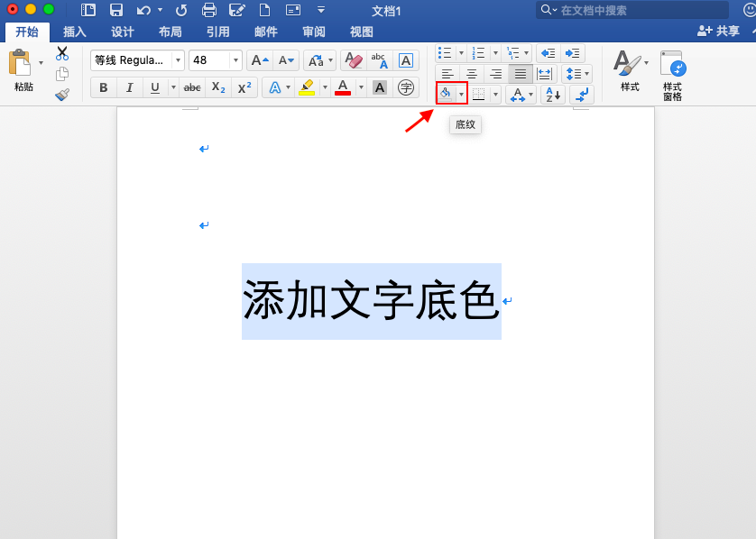Expand the underline style dropdown arrow
The image size is (756, 539).
(173, 87)
